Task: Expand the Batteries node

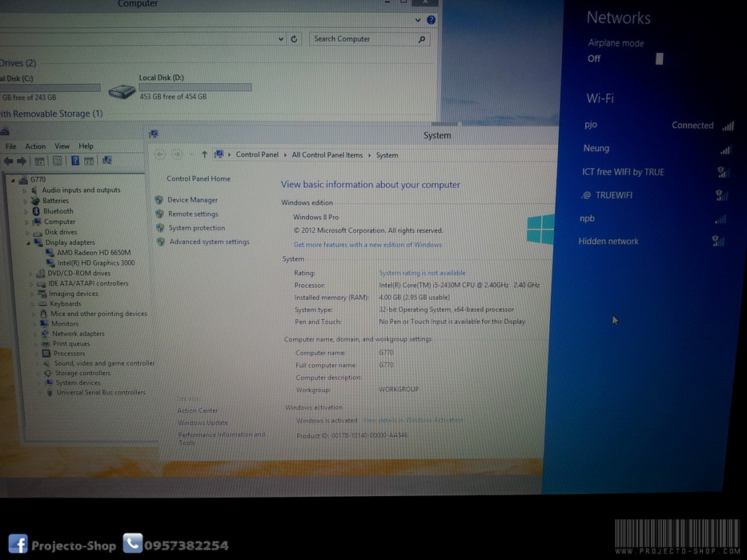Action: 25,201
